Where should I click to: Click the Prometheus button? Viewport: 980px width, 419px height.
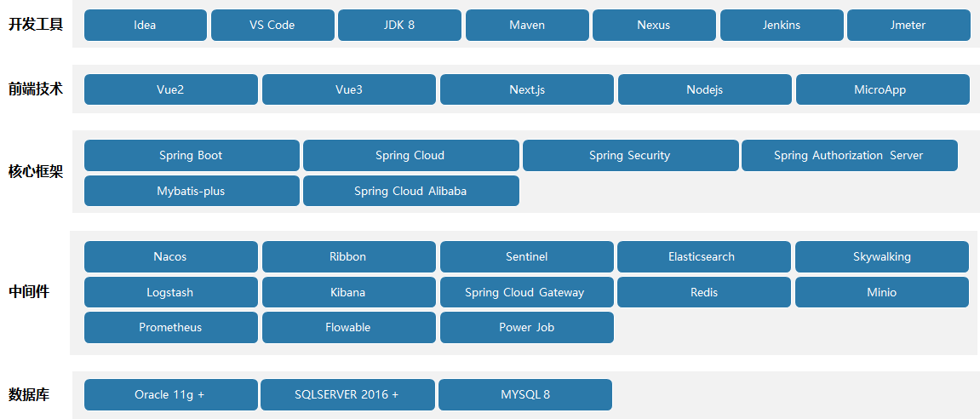[170, 328]
